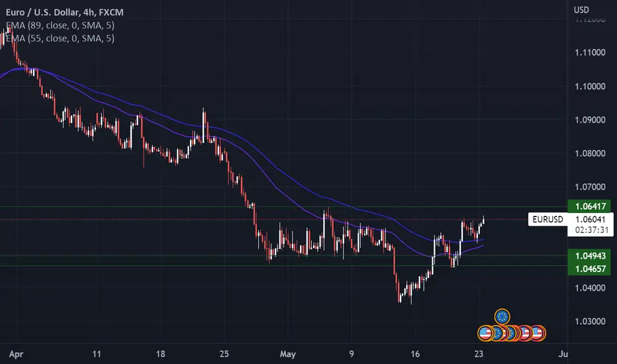
Task: Click the 1.09000 price axis label
Action: pos(590,120)
